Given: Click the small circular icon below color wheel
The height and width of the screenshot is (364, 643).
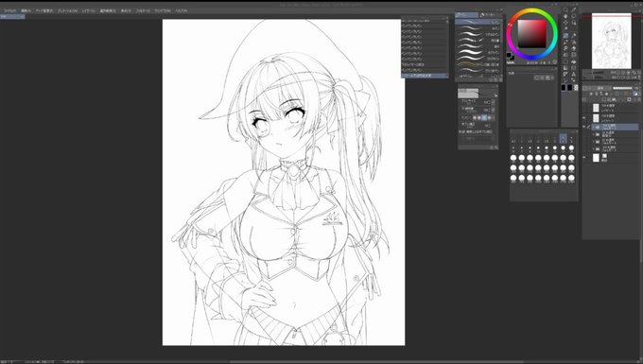Looking at the screenshot, I should [x=555, y=62].
